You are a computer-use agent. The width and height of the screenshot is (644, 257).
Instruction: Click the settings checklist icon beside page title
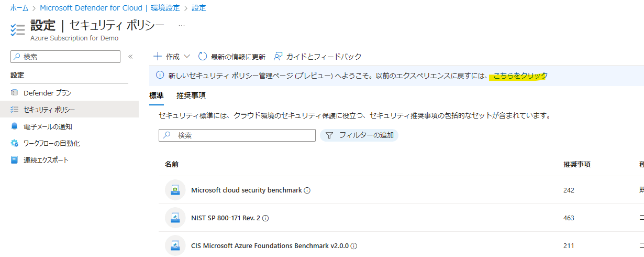click(17, 29)
